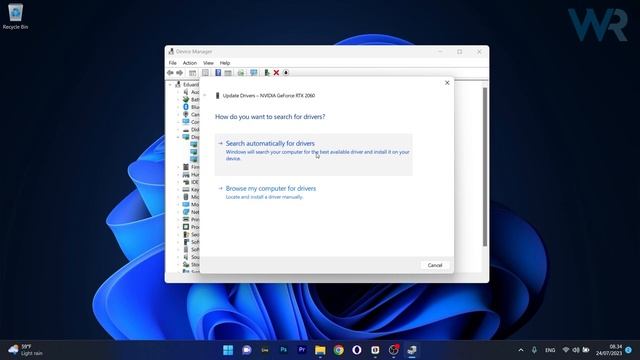The width and height of the screenshot is (640, 360).
Task: Select the Human Interface Devices icon in tree
Action: [x=186, y=175]
